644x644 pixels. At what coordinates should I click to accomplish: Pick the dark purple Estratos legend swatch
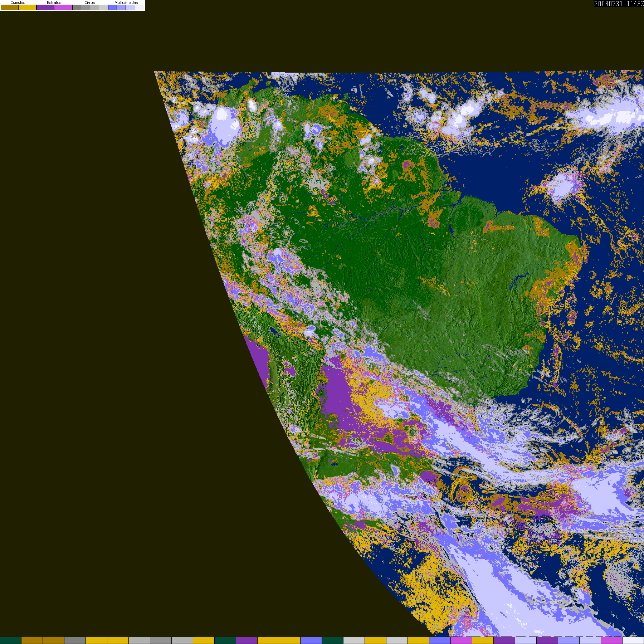click(x=45, y=8)
